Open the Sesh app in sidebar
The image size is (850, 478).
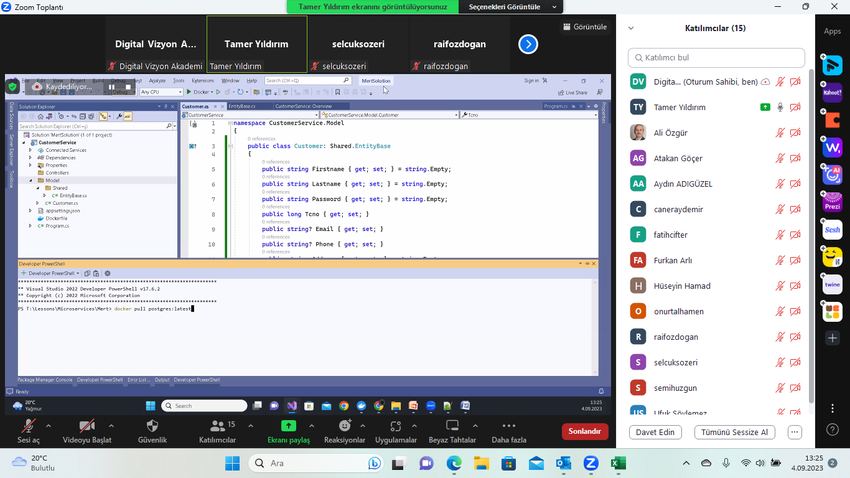click(832, 230)
